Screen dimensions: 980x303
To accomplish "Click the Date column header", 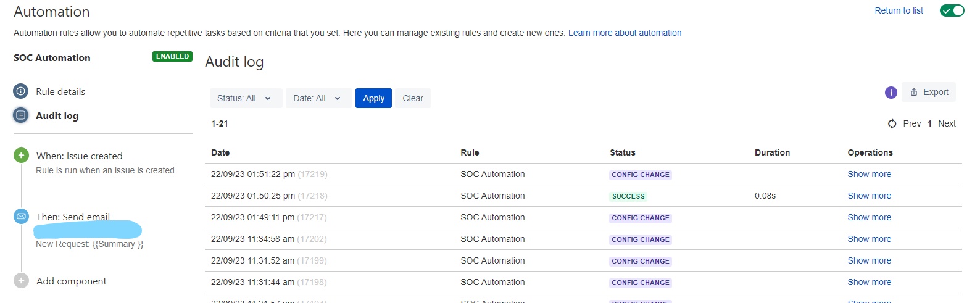I will pyautogui.click(x=220, y=152).
